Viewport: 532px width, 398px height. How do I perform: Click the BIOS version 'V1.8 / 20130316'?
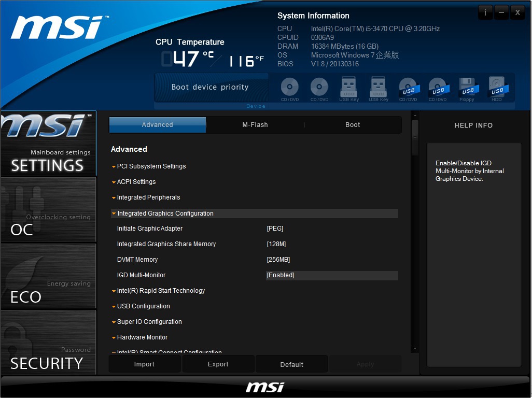coord(335,64)
